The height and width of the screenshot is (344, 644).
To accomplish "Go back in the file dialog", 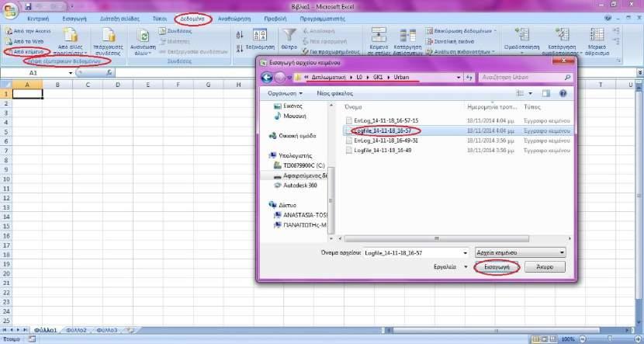I will click(x=267, y=77).
